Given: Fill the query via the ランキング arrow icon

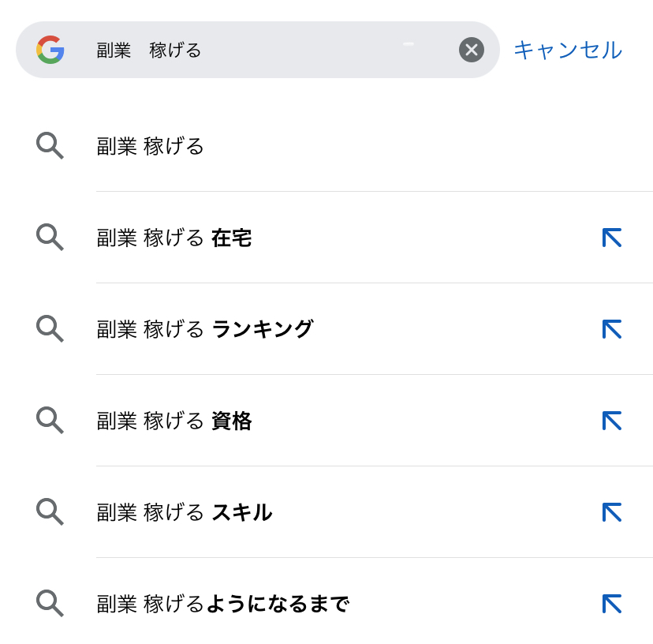Looking at the screenshot, I should pos(612,329).
